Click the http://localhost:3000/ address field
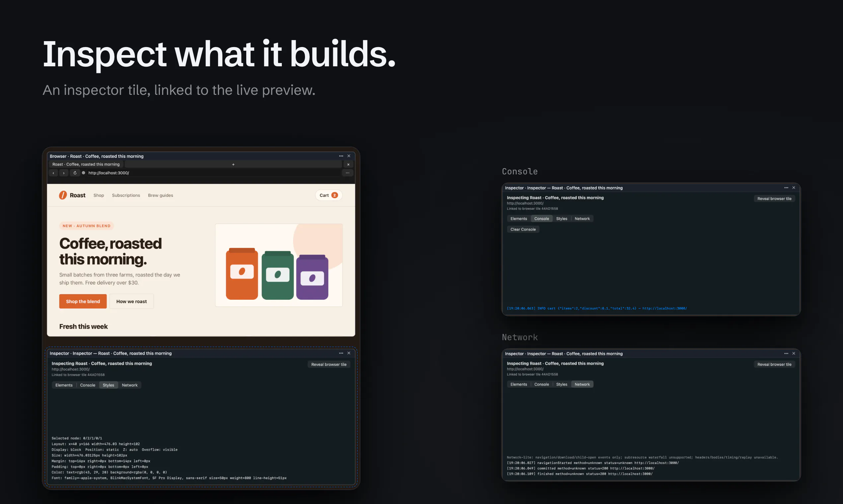 click(x=213, y=173)
